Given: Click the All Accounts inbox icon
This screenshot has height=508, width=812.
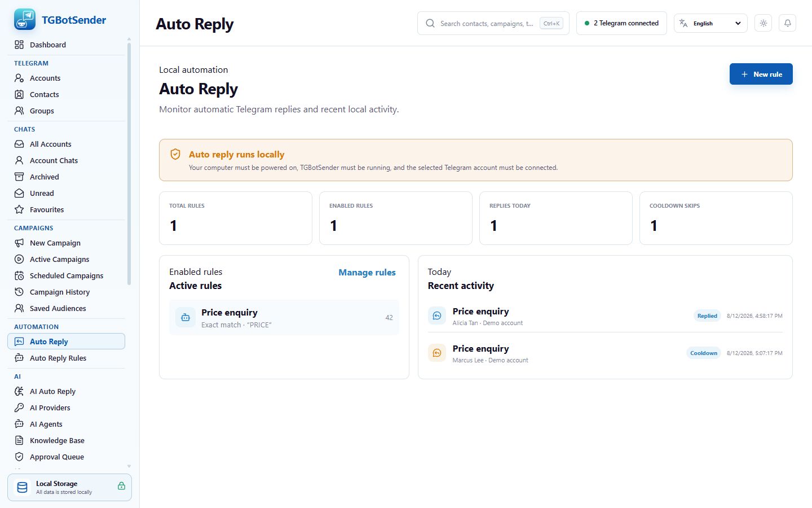Looking at the screenshot, I should [x=19, y=144].
